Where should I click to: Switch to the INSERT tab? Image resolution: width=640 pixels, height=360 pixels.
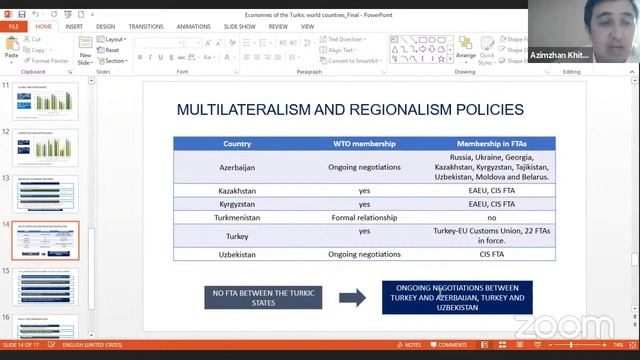pos(74,27)
